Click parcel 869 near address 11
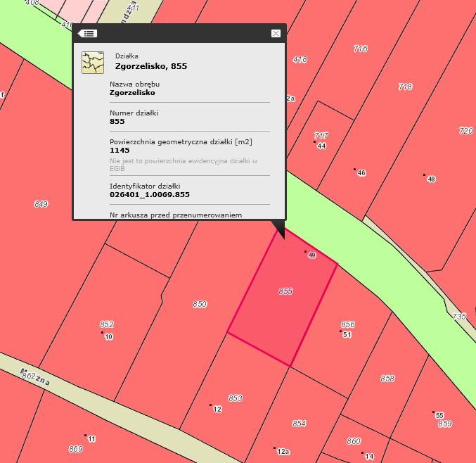Screen dimensions: 476x463 [x=76, y=449]
